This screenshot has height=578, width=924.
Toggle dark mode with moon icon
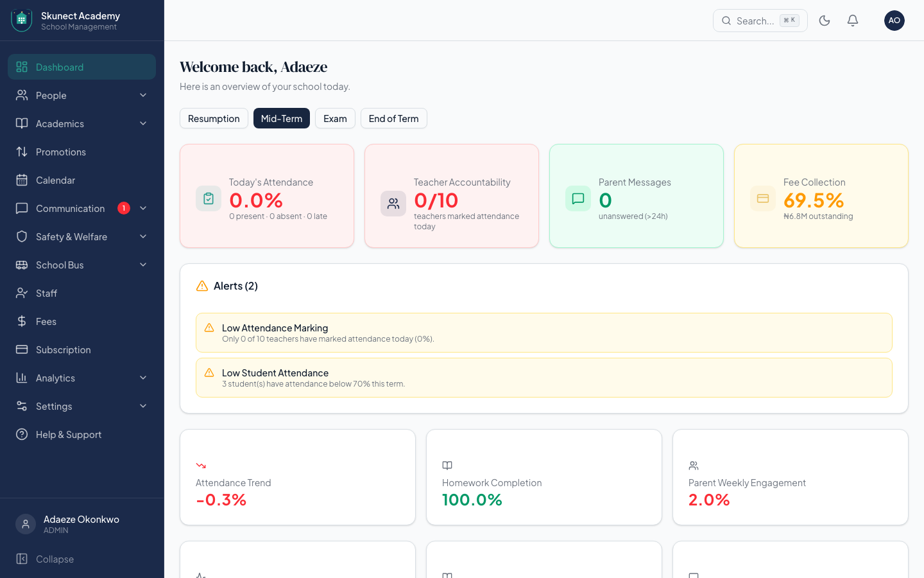825,21
